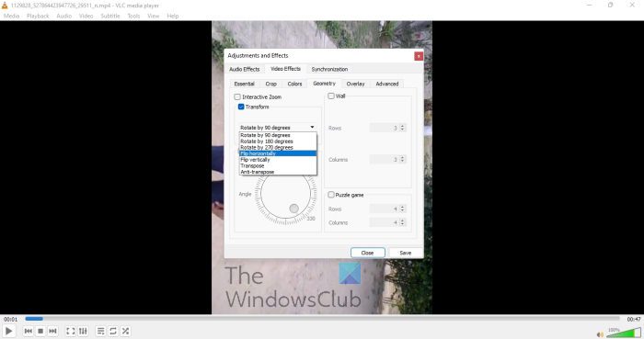644x339 pixels.
Task: Uncheck the Transform checkbox
Action: [x=241, y=107]
